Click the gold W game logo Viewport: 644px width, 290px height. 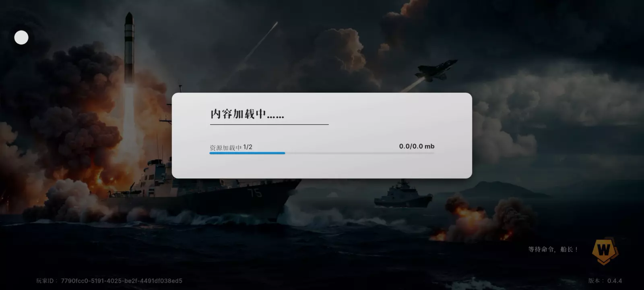point(604,251)
